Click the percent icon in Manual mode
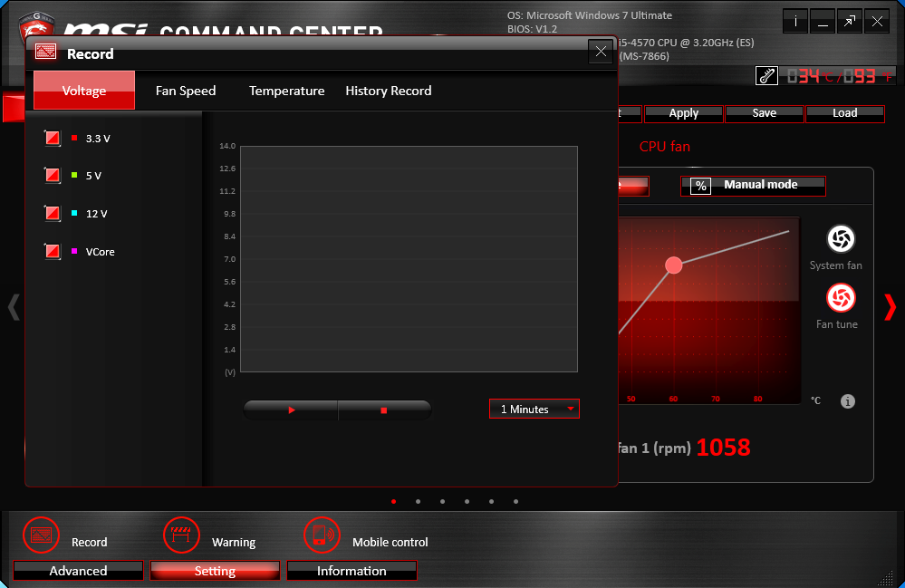 point(700,186)
